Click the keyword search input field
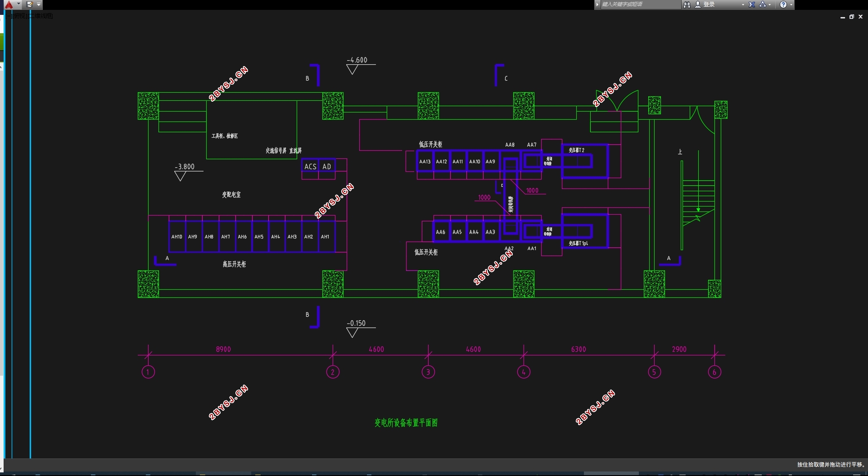 (x=641, y=4)
